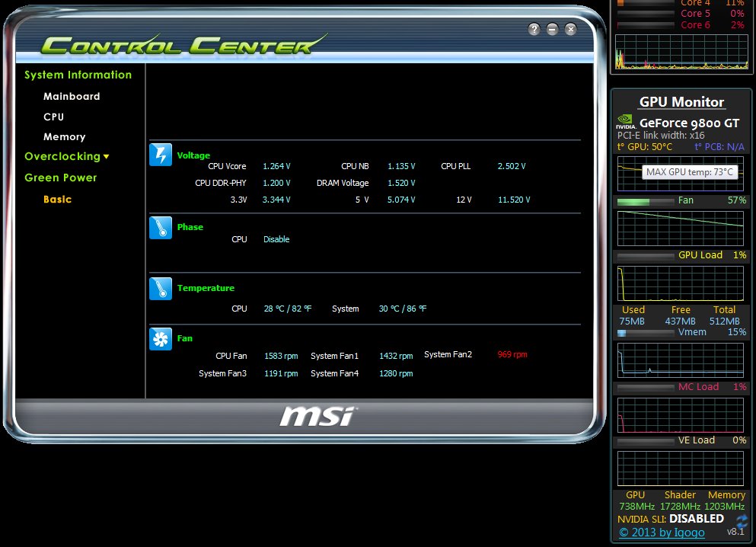Viewport: 756px width, 547px height.
Task: Click the CPU Fan speed 1583 rpm
Action: 281,356
